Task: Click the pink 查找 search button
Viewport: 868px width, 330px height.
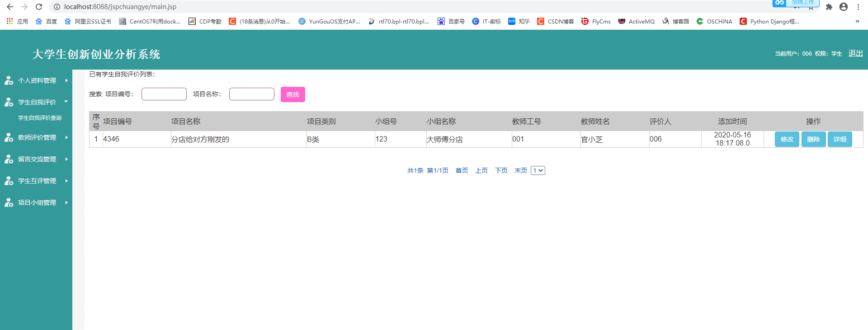Action: [293, 94]
